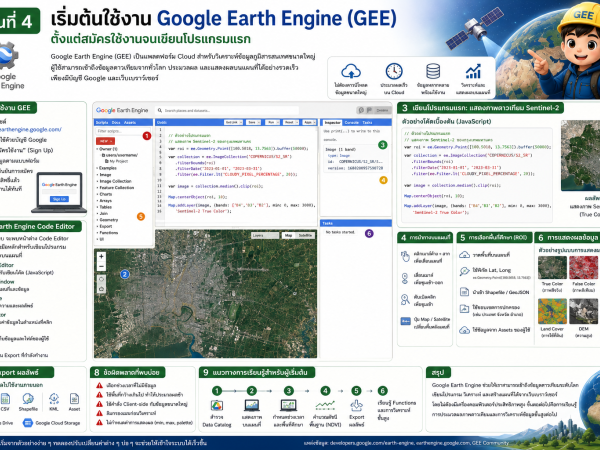Click the mouse scroll zoom icon in section 4
The width and height of the screenshot is (600, 450).
405,278
